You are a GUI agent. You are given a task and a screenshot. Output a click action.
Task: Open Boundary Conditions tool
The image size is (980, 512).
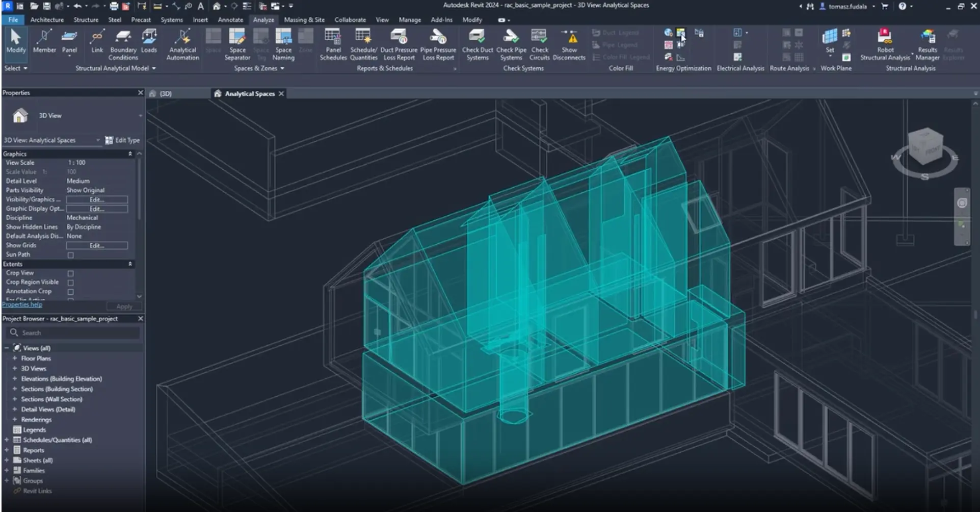123,37
